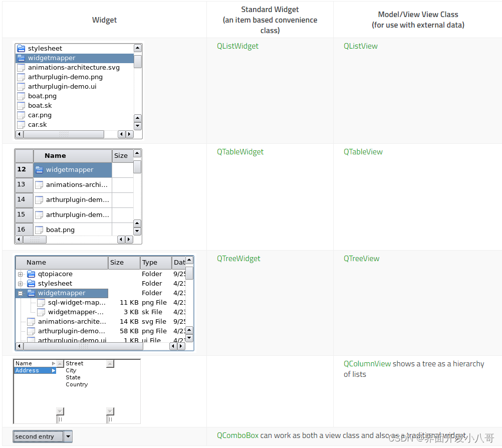
Task: Click the file icon beside car.sk
Action: pos(21,125)
